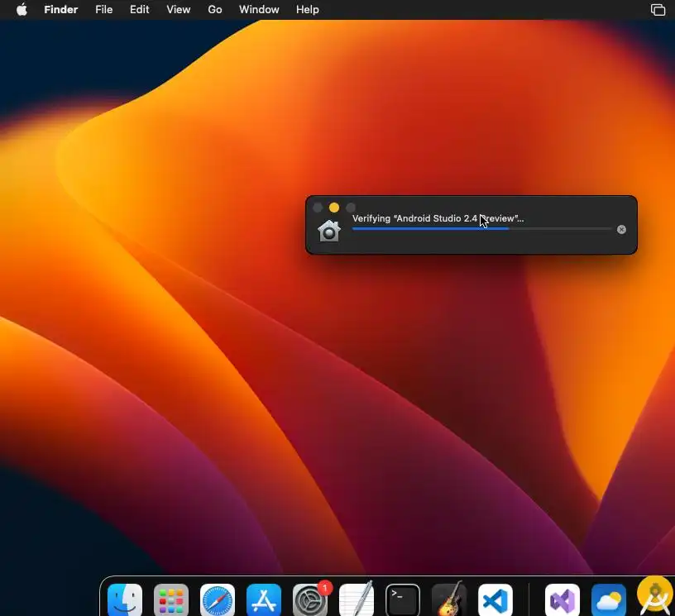Open the File menu
The height and width of the screenshot is (616, 675).
[x=103, y=9]
